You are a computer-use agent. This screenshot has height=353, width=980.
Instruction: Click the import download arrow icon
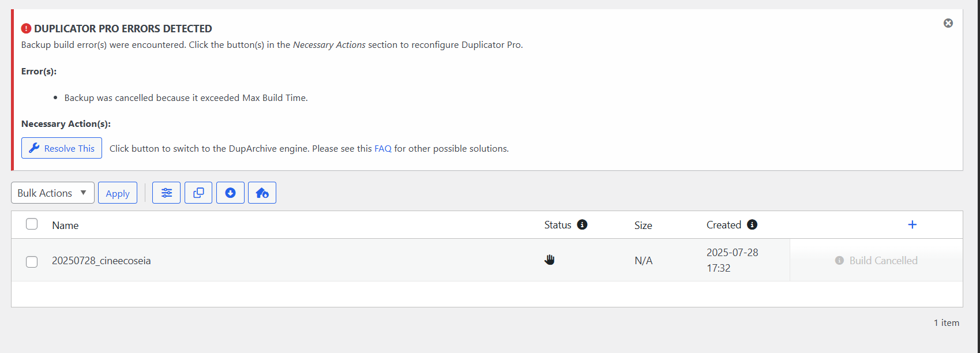point(230,193)
